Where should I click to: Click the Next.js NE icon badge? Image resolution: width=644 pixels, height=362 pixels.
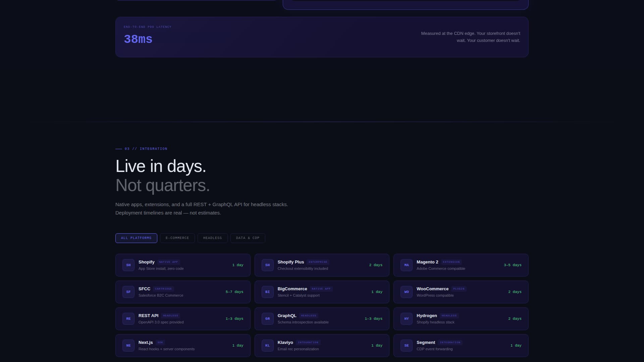click(x=128, y=346)
